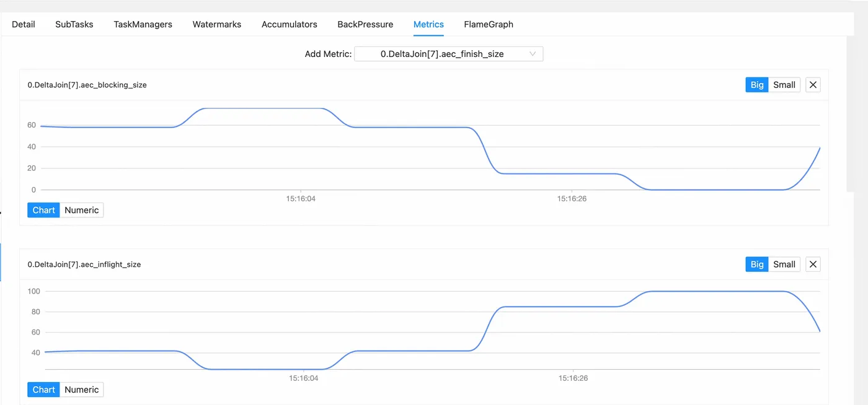Show blocking_size as Numeric view

[82, 210]
